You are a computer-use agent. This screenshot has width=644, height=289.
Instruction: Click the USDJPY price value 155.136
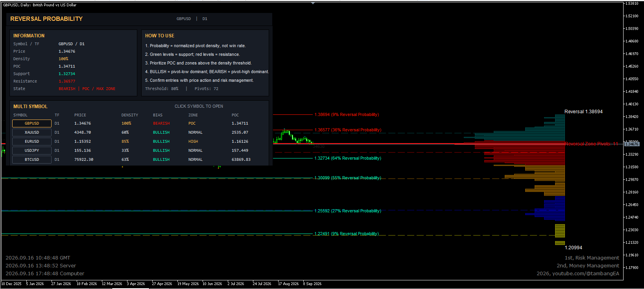click(x=83, y=151)
